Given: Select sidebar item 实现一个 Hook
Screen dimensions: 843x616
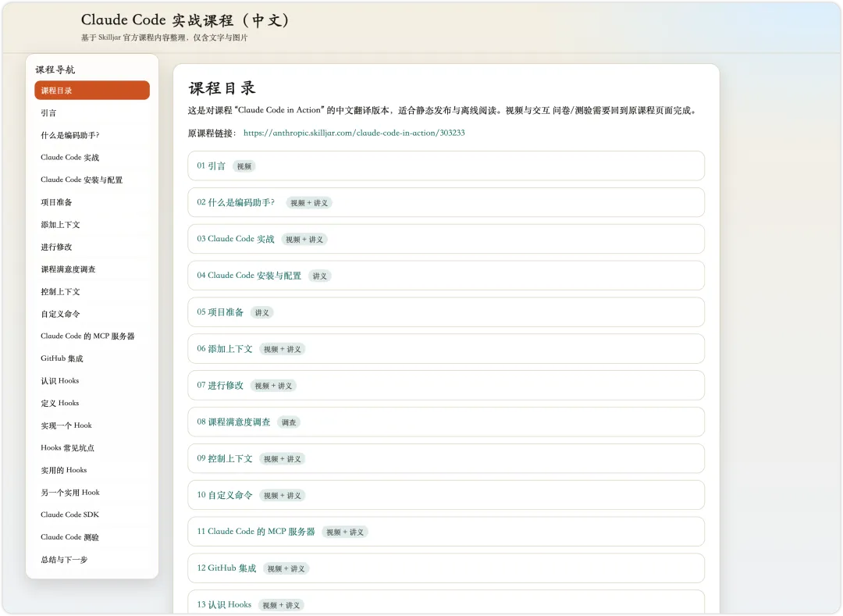Looking at the screenshot, I should (x=92, y=426).
